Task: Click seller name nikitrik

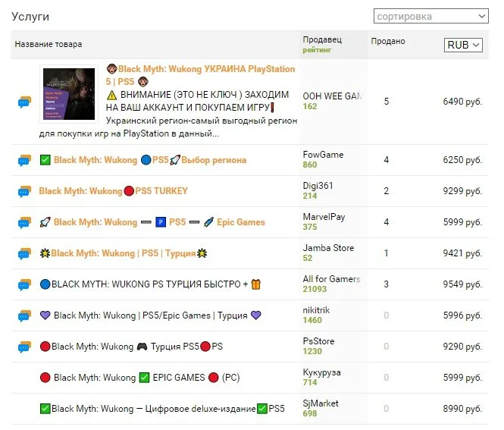Action: [316, 310]
